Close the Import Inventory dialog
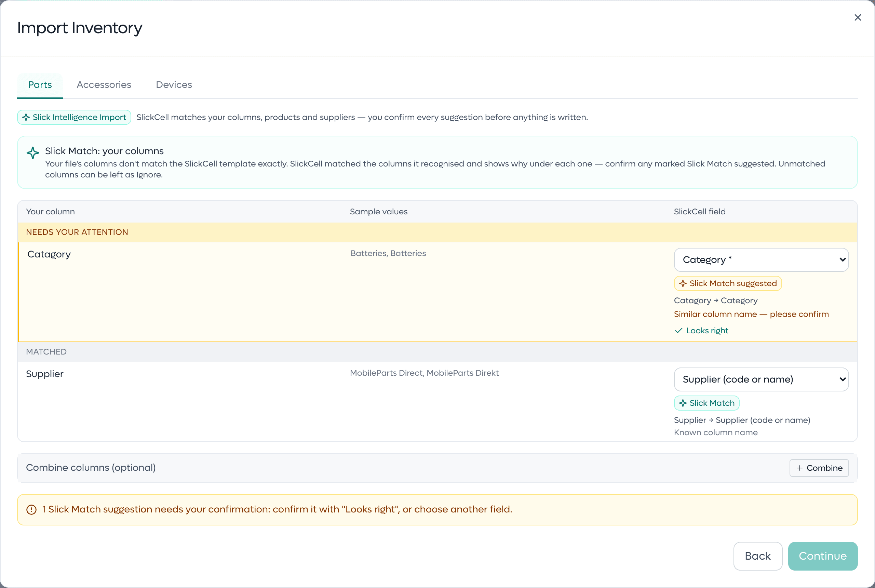Image resolution: width=875 pixels, height=588 pixels. [857, 18]
